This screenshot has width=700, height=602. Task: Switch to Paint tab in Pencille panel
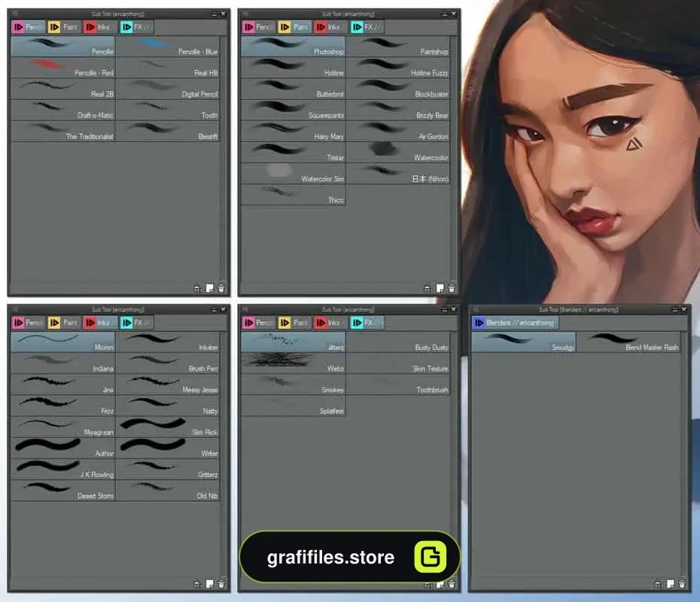(x=63, y=27)
